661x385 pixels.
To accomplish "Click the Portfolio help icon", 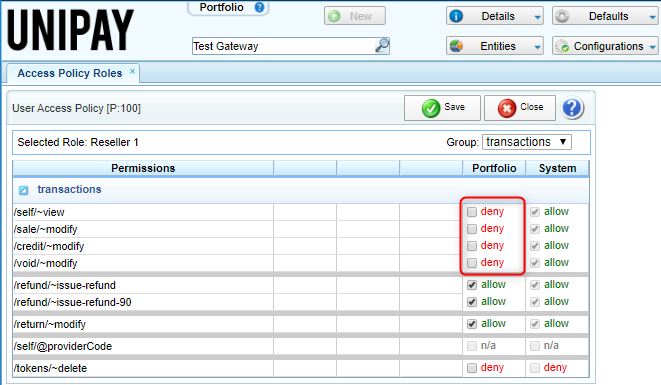I will tap(260, 7).
